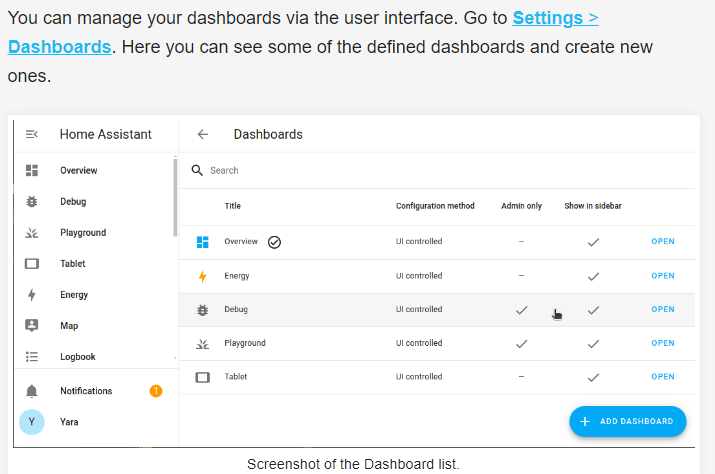The width and height of the screenshot is (715, 474).
Task: Click into the Search dashboards field
Action: pyautogui.click(x=437, y=171)
